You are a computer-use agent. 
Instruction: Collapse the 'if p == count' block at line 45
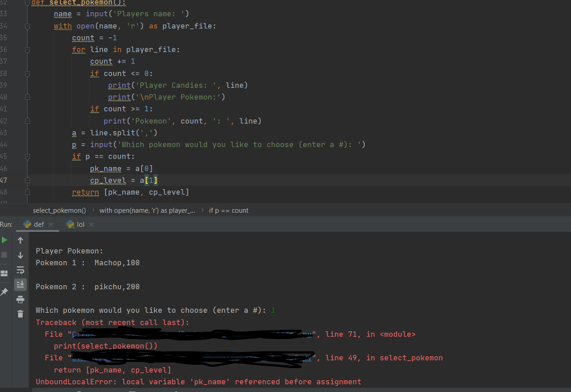coord(27,157)
